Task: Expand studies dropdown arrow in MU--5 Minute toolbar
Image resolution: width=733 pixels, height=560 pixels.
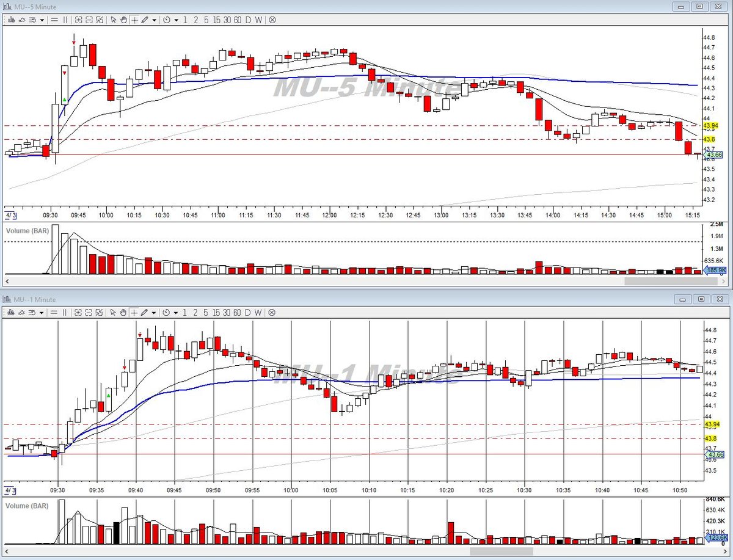Action: coord(42,20)
